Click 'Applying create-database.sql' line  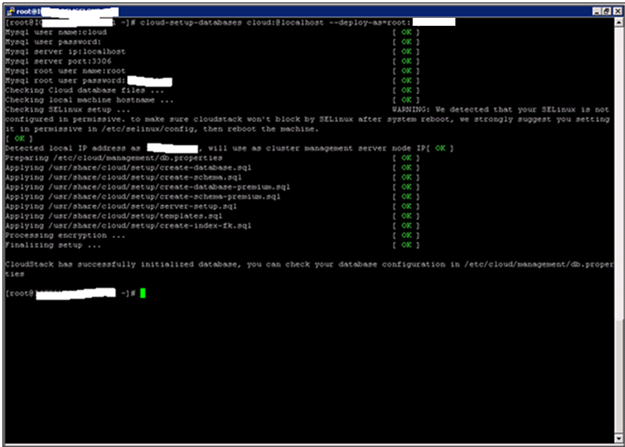(x=128, y=167)
